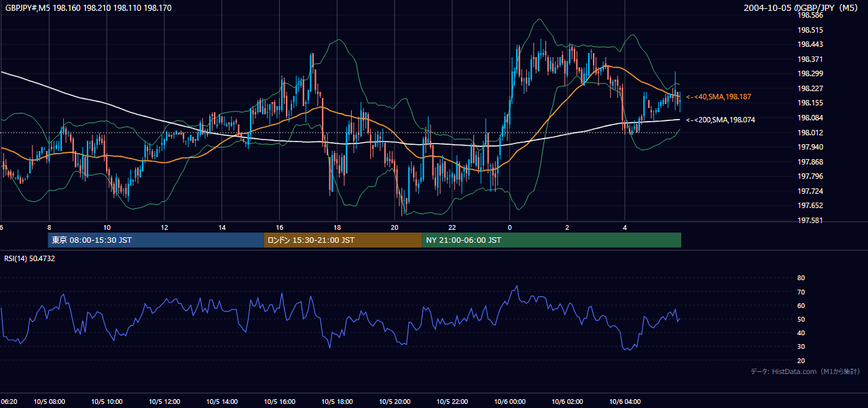Click the 198.515 price axis label
The image size is (868, 408).
pyautogui.click(x=811, y=30)
